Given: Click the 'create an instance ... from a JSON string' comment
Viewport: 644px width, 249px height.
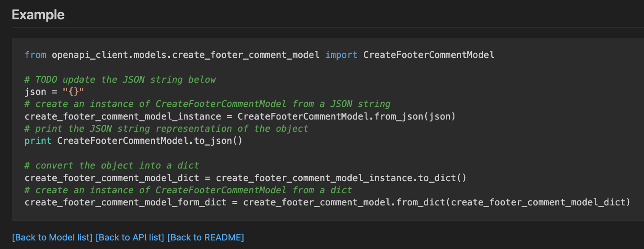Looking at the screenshot, I should 207,104.
